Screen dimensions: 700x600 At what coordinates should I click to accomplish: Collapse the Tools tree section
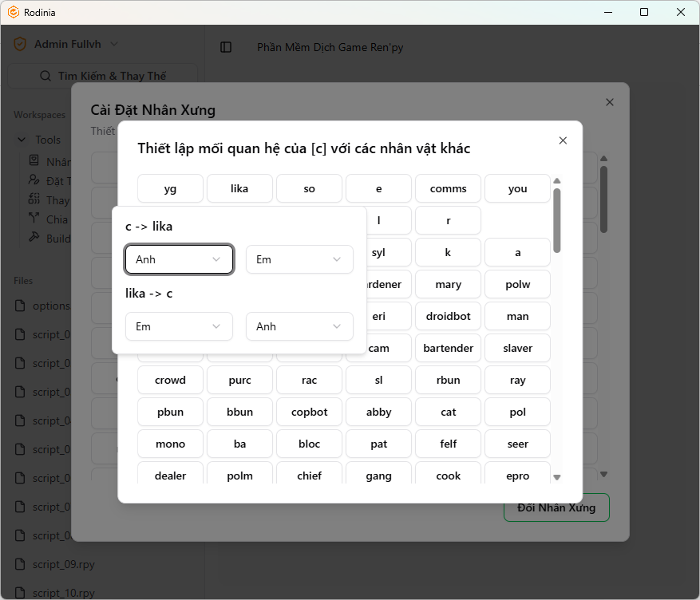pos(22,140)
